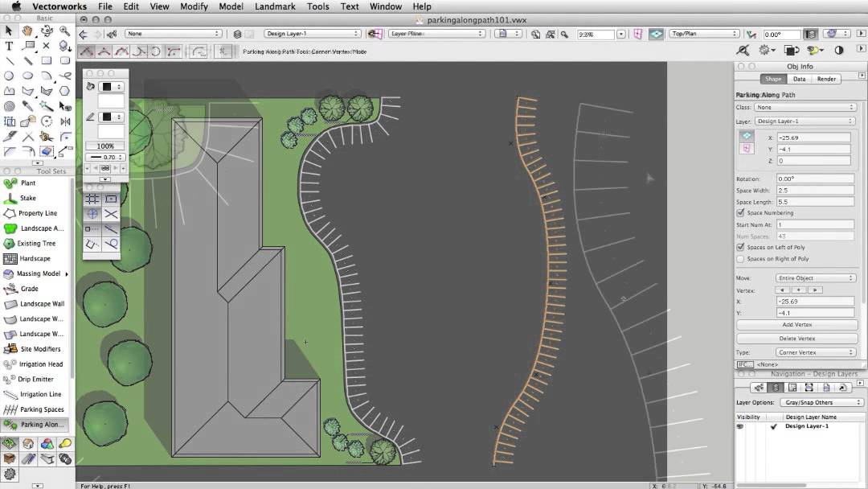Select the Line tool
The image size is (868, 489).
point(9,61)
